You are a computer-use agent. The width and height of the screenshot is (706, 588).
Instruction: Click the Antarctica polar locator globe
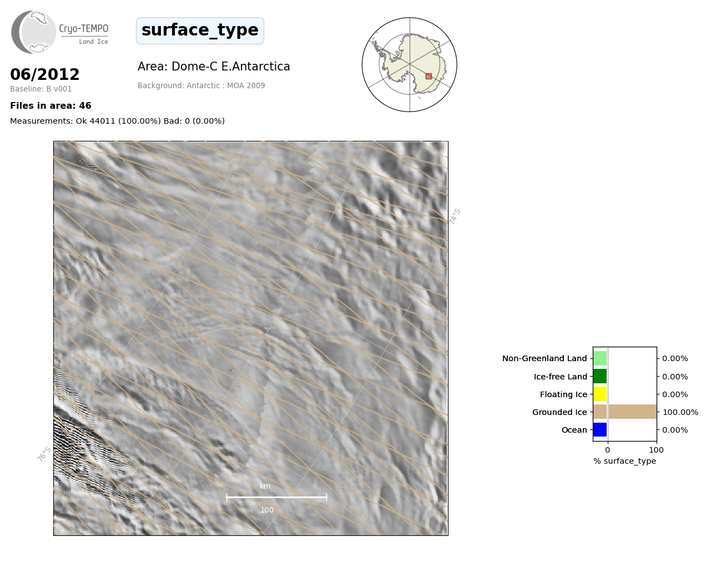click(410, 65)
